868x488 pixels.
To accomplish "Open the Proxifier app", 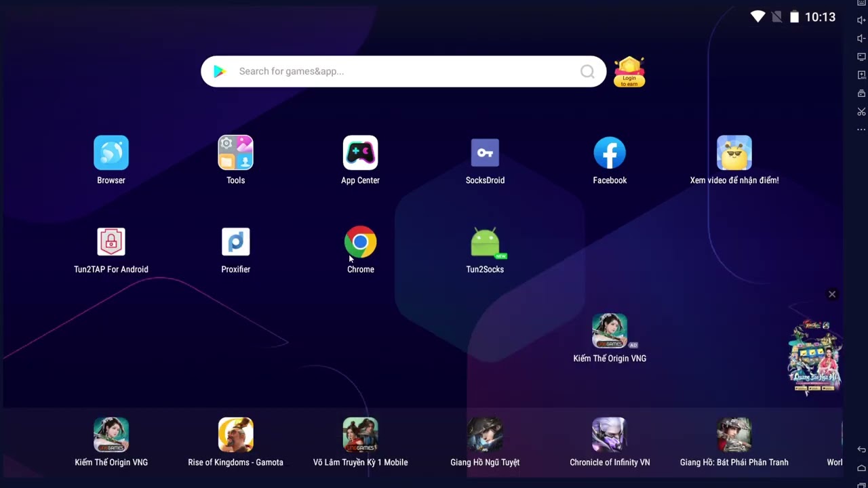I will coord(235,242).
